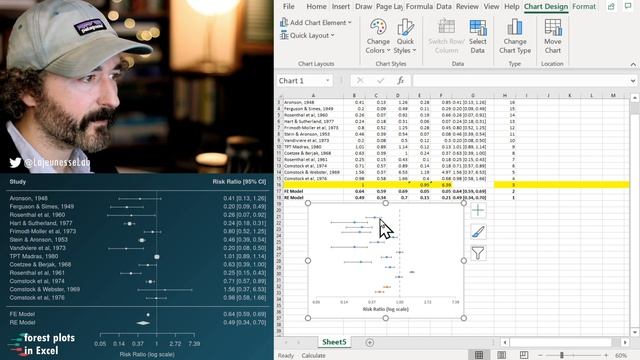This screenshot has width=640, height=360.
Task: Open the Quick Layout dropdown
Action: [x=307, y=36]
